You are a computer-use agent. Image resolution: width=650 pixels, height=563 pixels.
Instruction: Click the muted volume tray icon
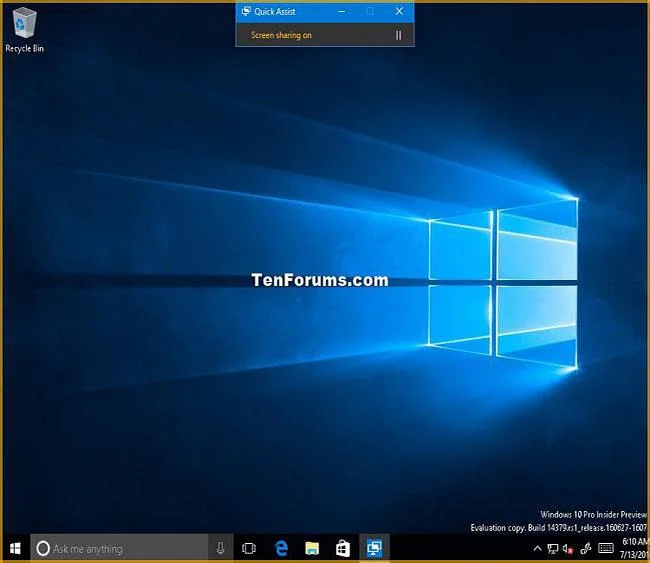point(568,549)
